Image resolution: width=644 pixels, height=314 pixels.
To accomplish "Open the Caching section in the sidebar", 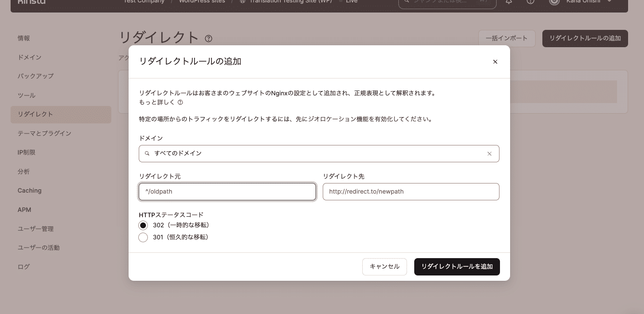I will pos(29,190).
